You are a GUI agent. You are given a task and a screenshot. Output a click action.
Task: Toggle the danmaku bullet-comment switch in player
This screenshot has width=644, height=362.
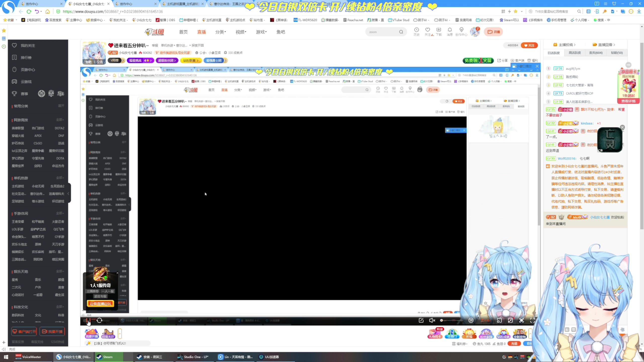pos(471,320)
